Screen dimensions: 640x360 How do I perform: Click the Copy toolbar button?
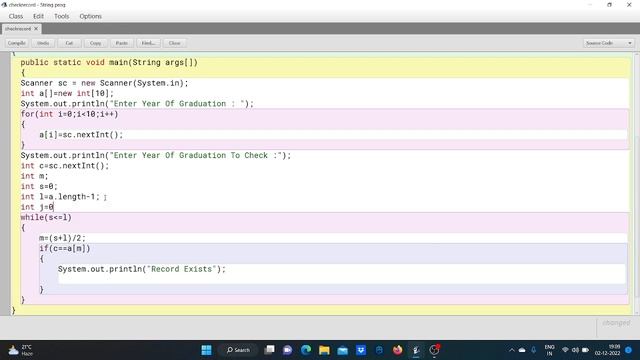(96, 43)
